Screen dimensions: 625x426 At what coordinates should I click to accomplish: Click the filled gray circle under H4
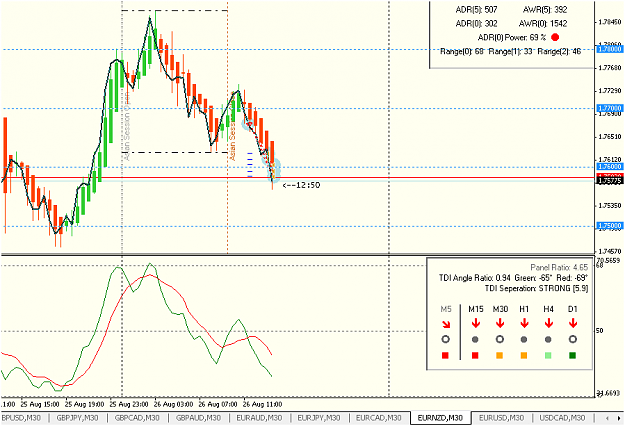coord(548,340)
